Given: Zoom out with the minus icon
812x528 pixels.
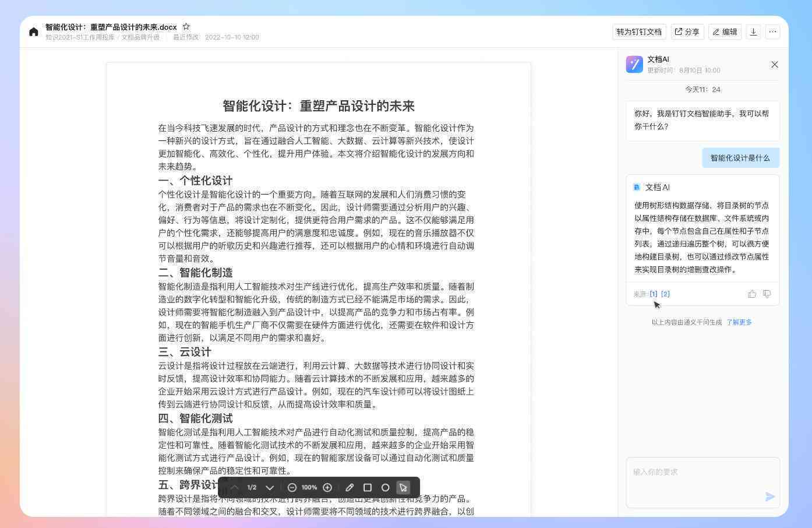Looking at the screenshot, I should [292, 488].
